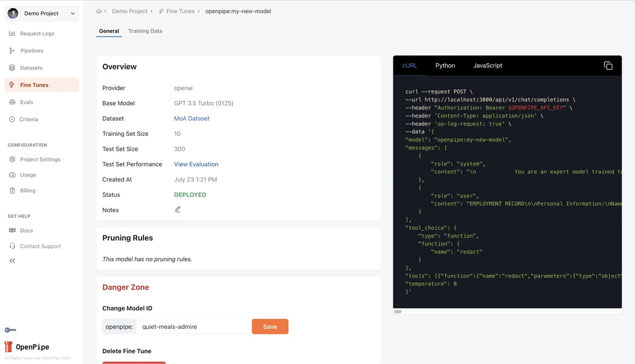Expand the Demo Project selector dropdown
This screenshot has height=364, width=635.
[42, 13]
